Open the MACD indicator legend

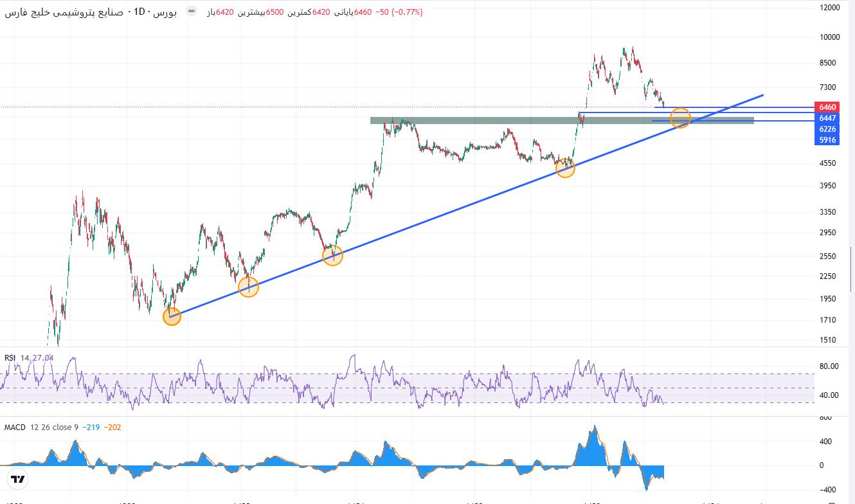(x=15, y=428)
